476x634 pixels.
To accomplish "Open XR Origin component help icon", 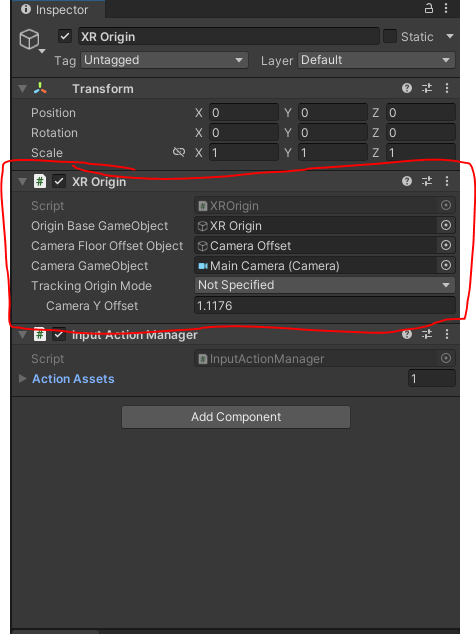I will (x=407, y=181).
